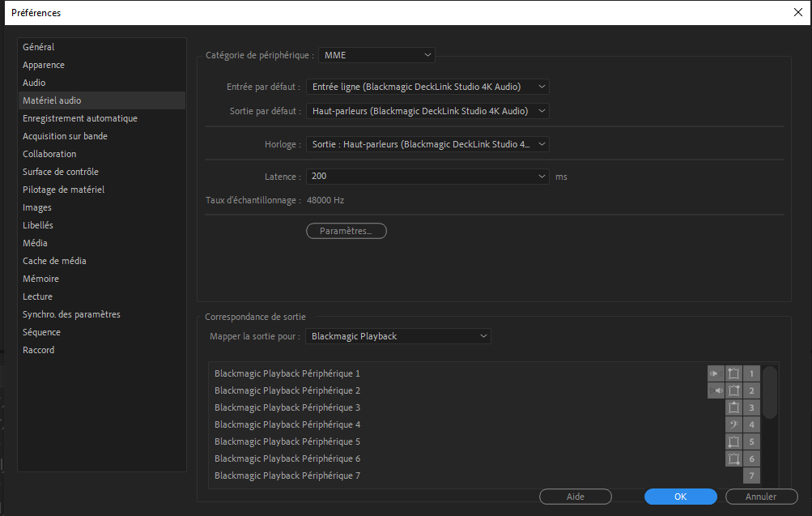Expand the Entrée par défaut dropdown
812x516 pixels.
[x=427, y=87]
